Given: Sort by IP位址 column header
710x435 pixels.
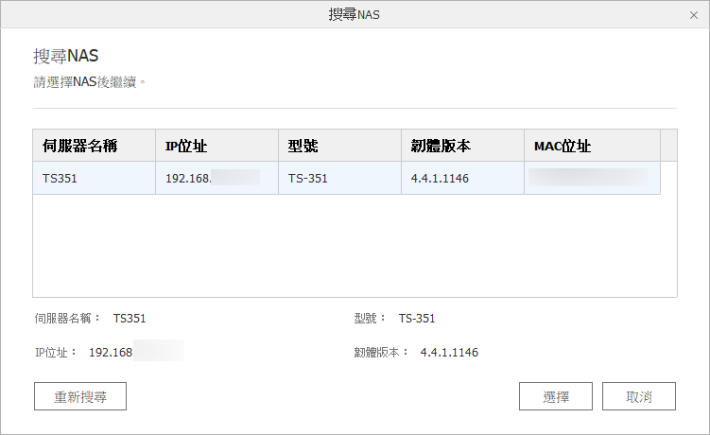Looking at the screenshot, I should click(217, 145).
